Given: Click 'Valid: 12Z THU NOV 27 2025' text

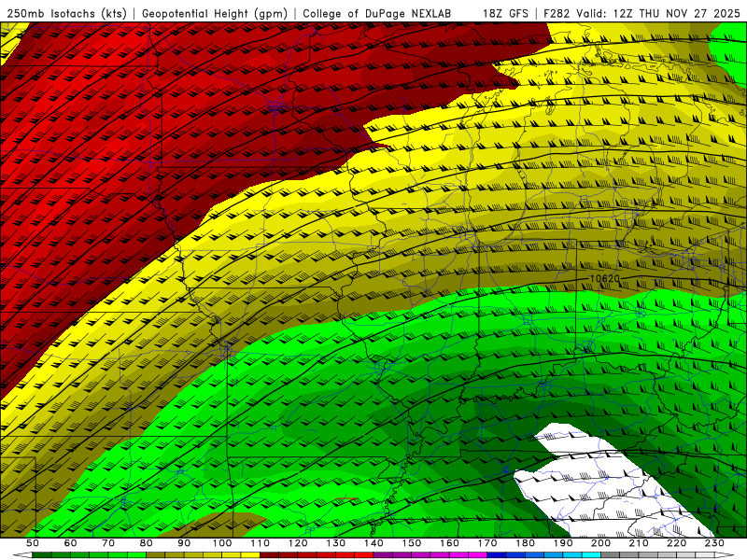Looking at the screenshot, I should tap(658, 14).
